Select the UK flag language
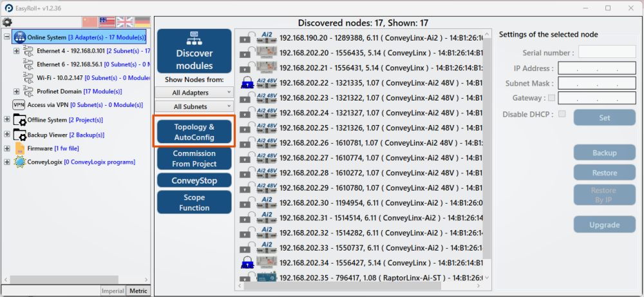644x297 pixels. 124,22
